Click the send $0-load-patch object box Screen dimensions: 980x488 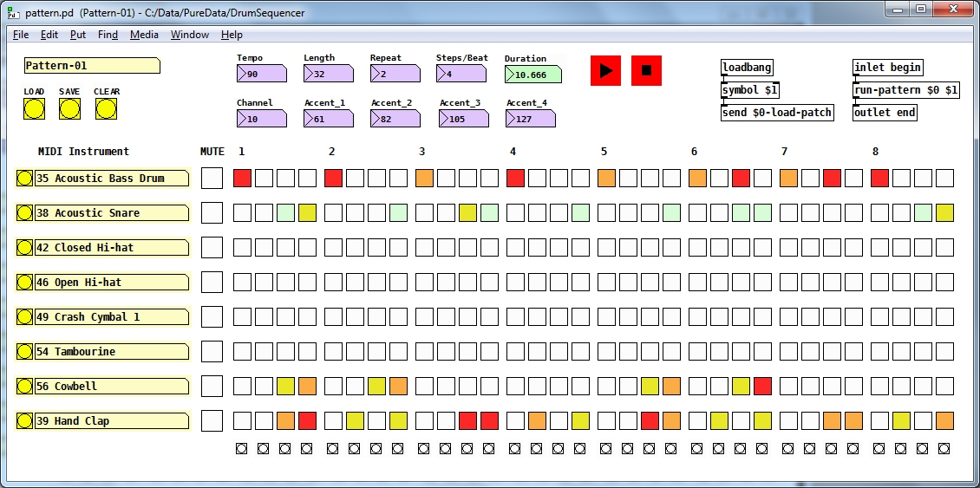[778, 113]
